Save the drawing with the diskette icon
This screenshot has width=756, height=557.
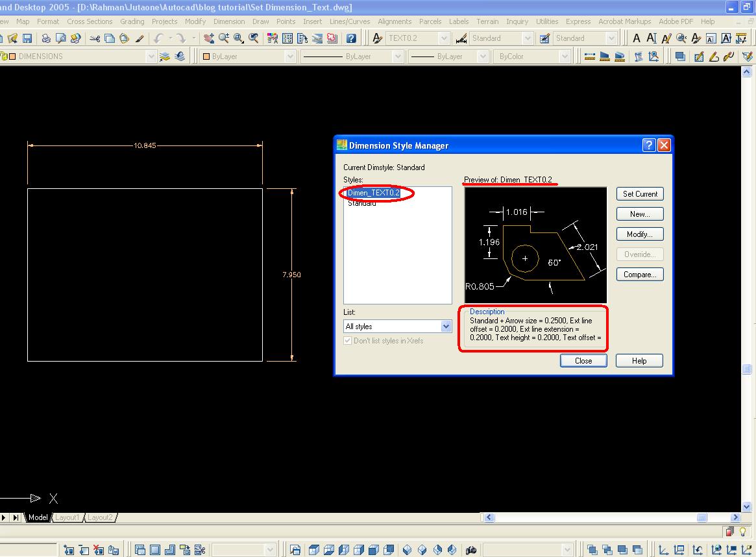28,38
